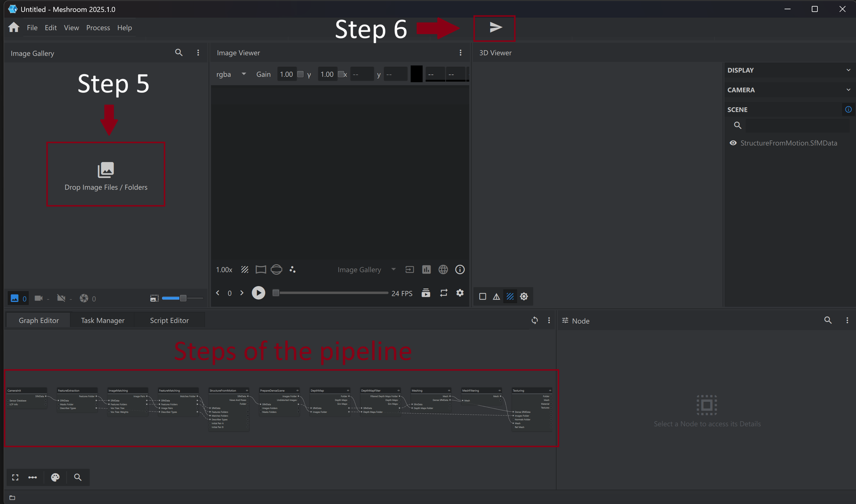
Task: Go to the next frame
Action: (242, 293)
